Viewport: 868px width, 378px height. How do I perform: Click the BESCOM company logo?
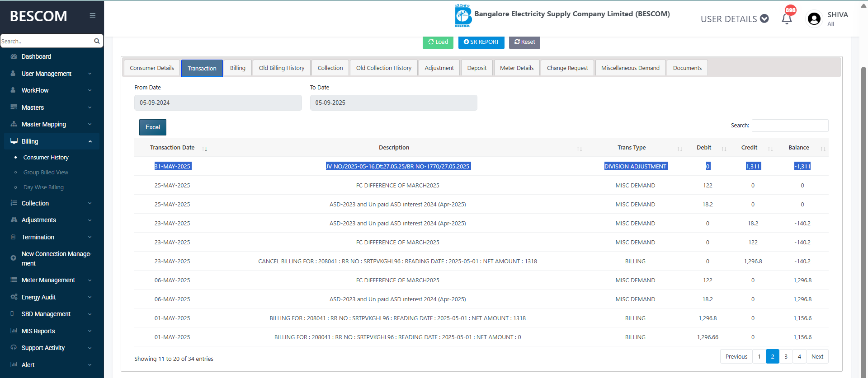(463, 16)
